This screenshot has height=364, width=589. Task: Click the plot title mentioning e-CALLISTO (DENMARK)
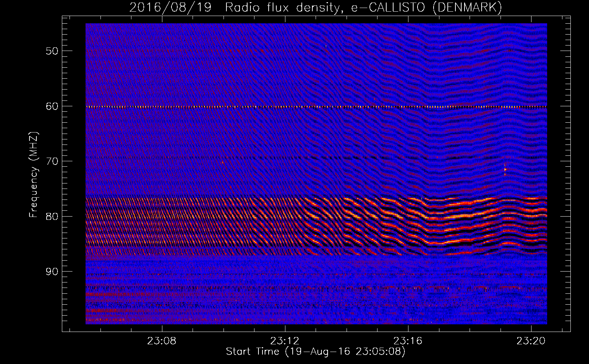pos(316,8)
